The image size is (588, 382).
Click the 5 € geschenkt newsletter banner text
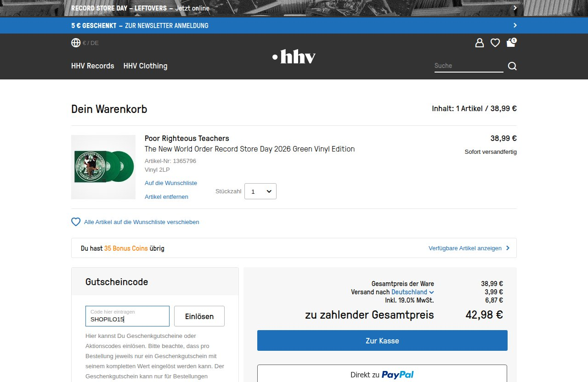click(140, 26)
